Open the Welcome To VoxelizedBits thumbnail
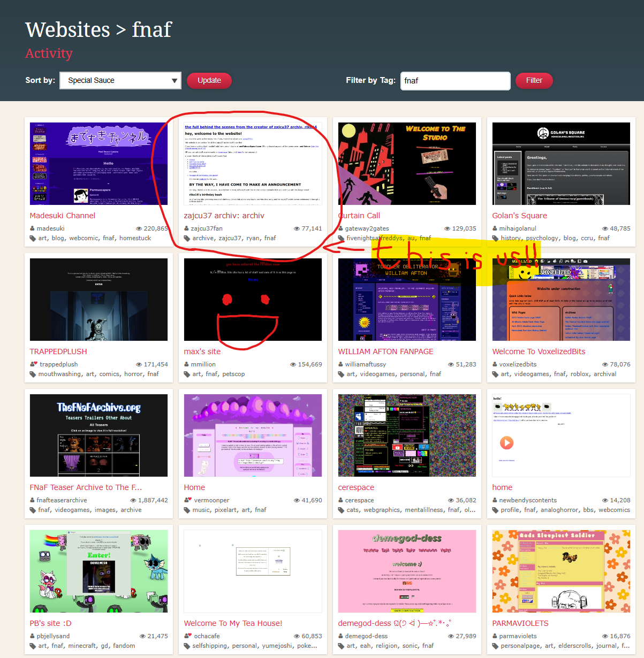644x658 pixels. tap(560, 300)
